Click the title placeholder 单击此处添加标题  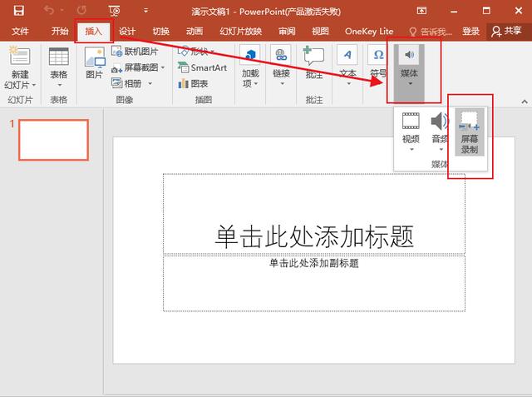click(x=314, y=236)
